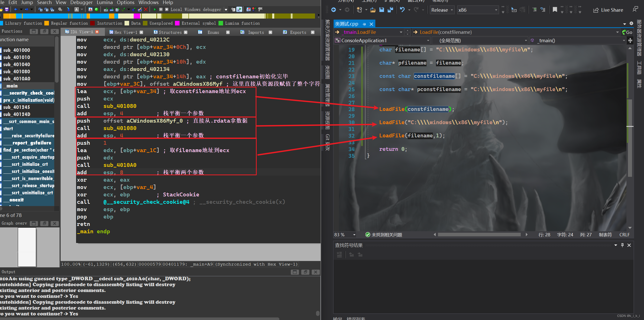Viewport: 644px width, 320px height.
Task: Enable the Library function color toggle
Action: pos(3,23)
